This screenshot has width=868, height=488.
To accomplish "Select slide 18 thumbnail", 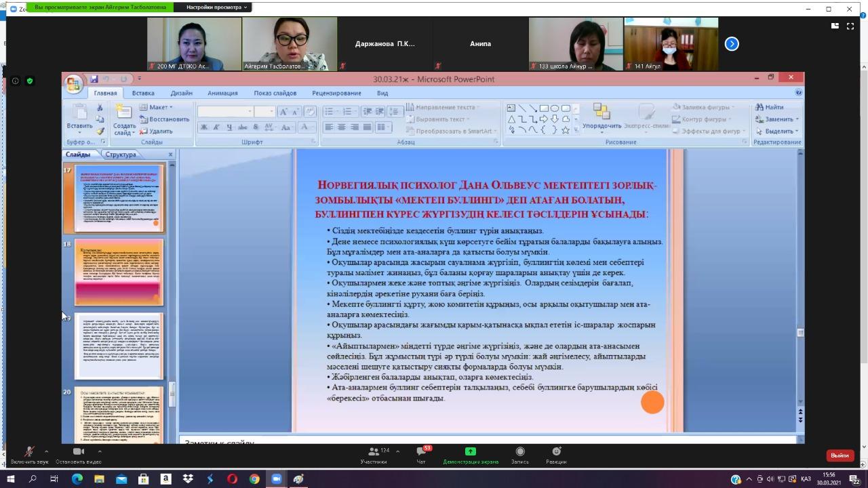I will pos(119,272).
